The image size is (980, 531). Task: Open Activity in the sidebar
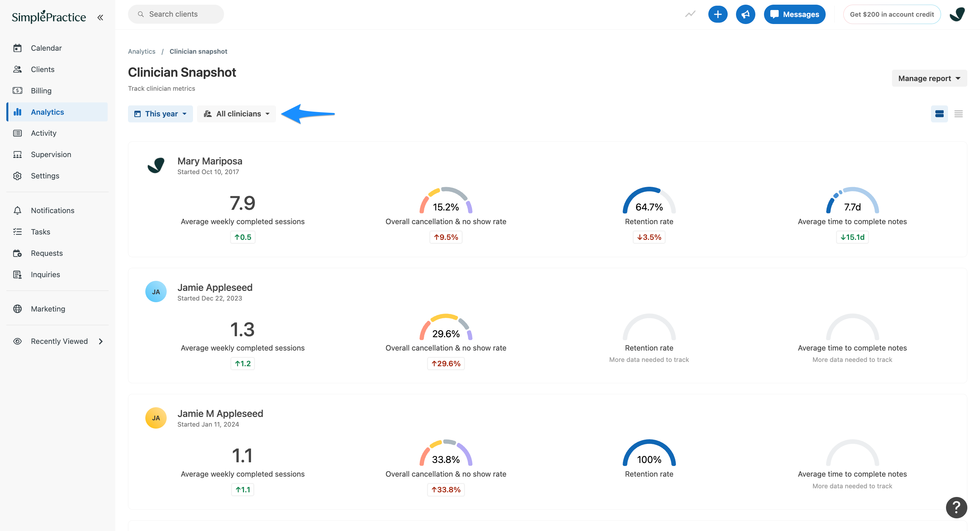pyautogui.click(x=57, y=133)
